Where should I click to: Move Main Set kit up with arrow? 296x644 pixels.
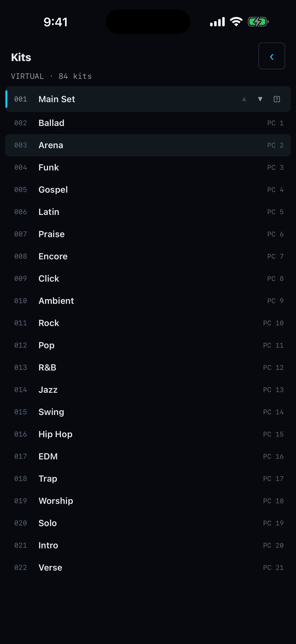[244, 99]
